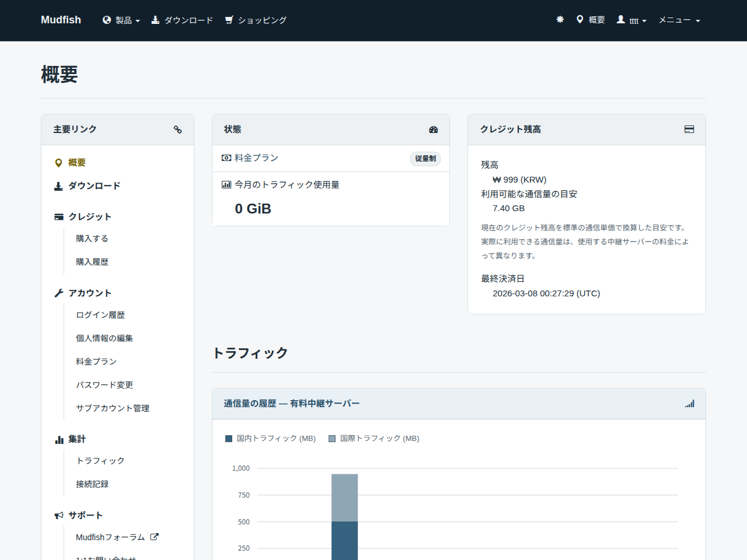Open the 製品 dropdown menu

click(121, 20)
